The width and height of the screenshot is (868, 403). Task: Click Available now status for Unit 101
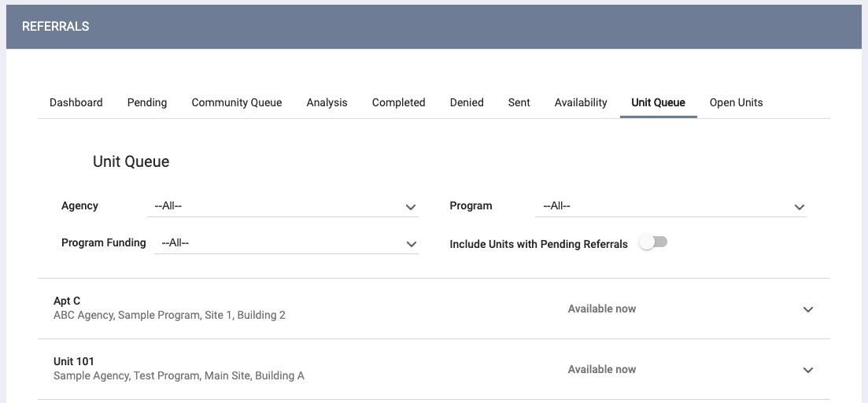point(601,369)
